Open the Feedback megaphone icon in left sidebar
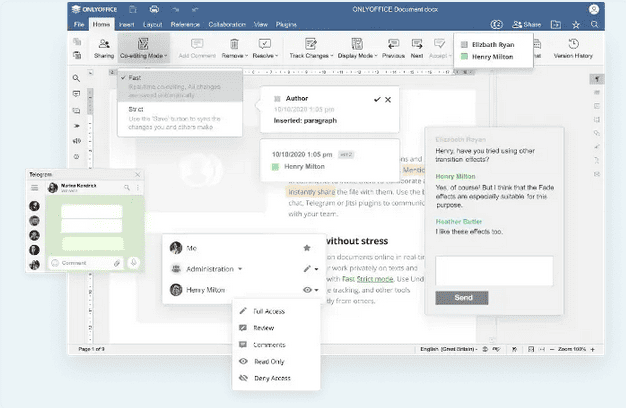This screenshot has height=408, width=626. tap(76, 141)
